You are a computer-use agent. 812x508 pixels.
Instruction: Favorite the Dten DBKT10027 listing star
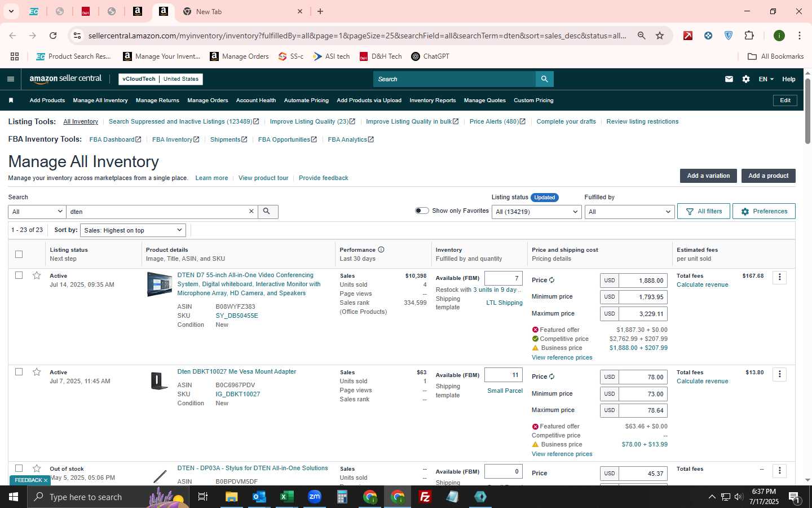[x=37, y=372]
